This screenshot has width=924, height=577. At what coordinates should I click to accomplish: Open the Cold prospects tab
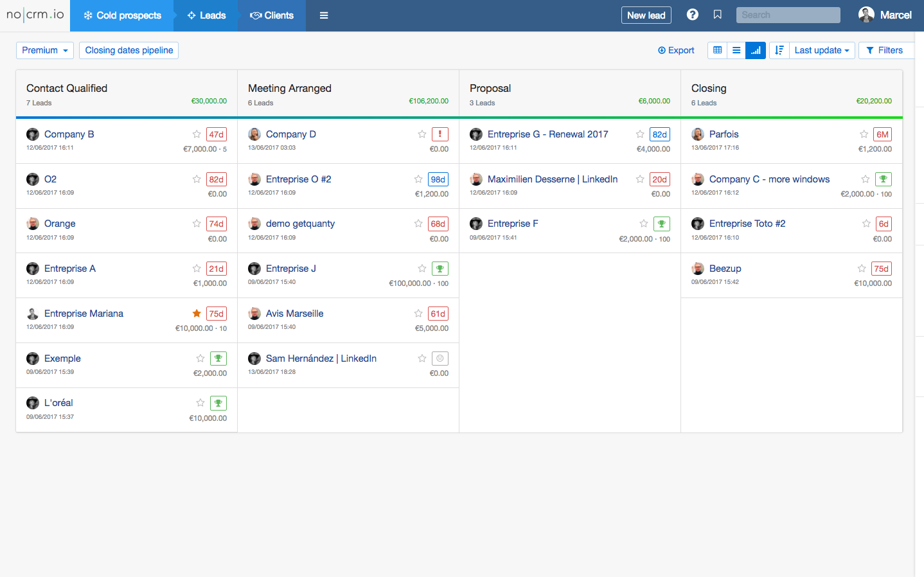pyautogui.click(x=122, y=15)
